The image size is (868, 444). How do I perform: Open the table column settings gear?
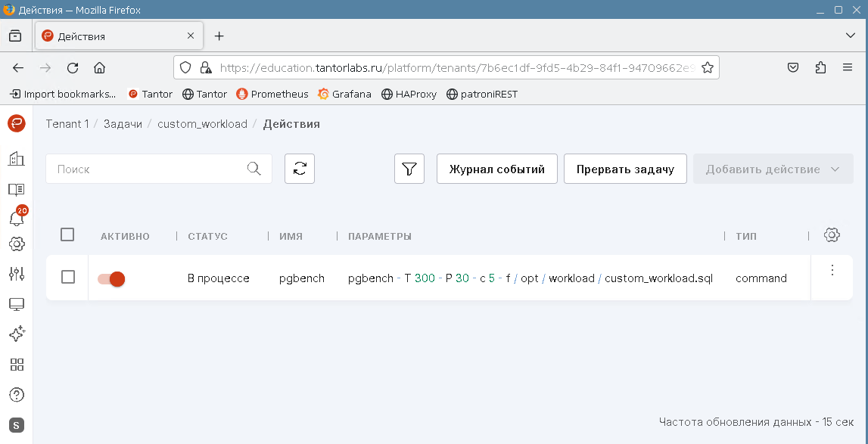click(832, 235)
